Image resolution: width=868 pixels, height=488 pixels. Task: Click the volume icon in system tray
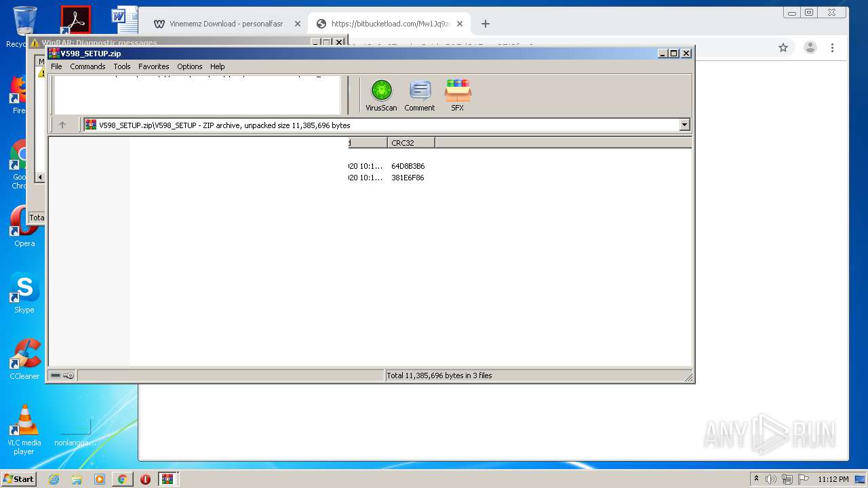771,479
